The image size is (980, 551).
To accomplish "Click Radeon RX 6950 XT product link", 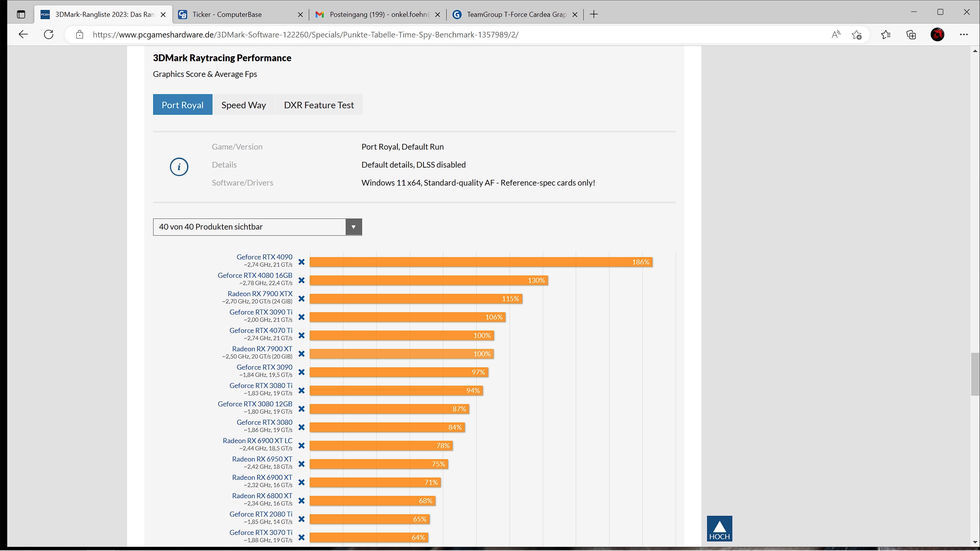I will click(x=262, y=459).
